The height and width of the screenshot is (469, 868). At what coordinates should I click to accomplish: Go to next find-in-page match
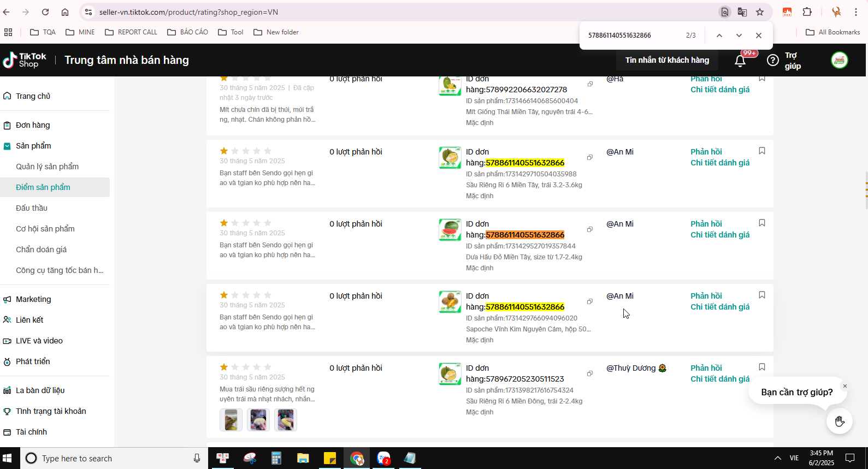[x=739, y=35]
